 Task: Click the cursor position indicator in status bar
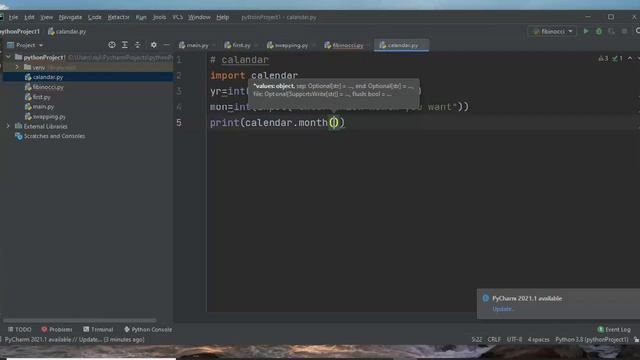click(476, 340)
